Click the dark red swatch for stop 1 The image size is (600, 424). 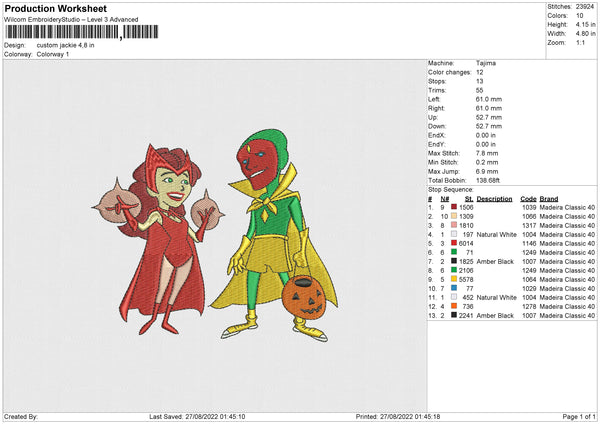(x=456, y=205)
